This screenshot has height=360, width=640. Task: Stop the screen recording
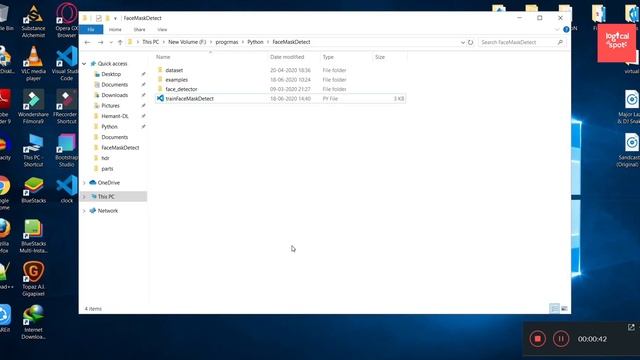tap(538, 339)
